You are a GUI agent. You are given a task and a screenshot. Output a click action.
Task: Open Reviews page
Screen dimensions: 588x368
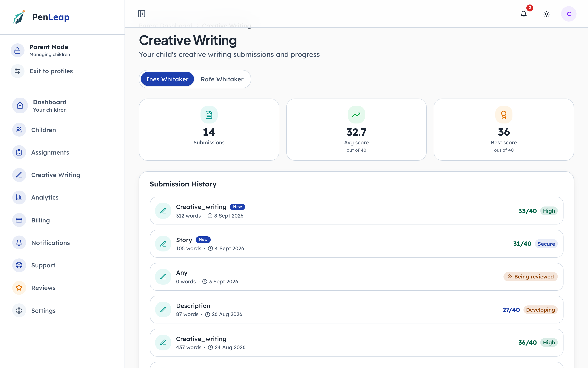point(62,288)
